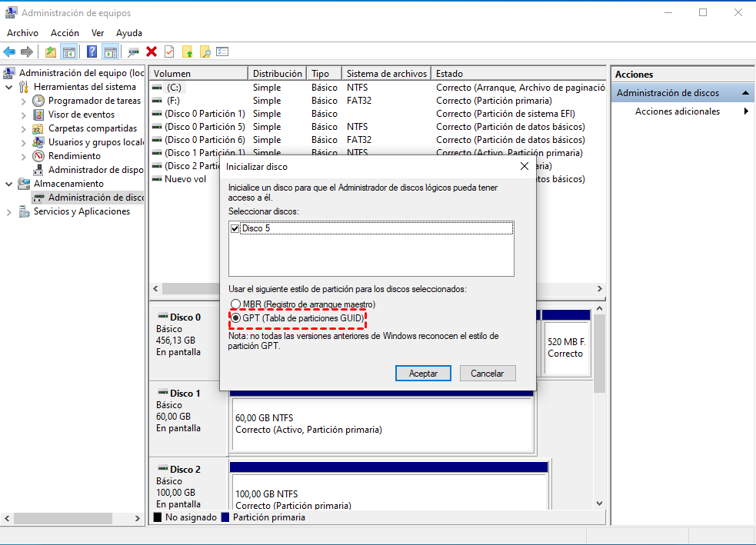Click Cancelar in Inicializar disco dialog
Viewport: 756px width, 545px height.
(x=488, y=374)
